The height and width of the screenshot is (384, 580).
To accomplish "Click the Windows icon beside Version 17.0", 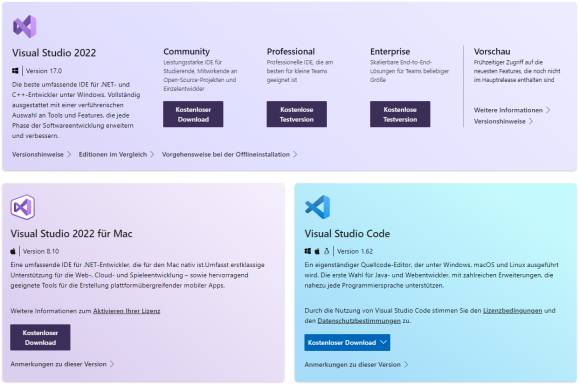I will 15,71.
